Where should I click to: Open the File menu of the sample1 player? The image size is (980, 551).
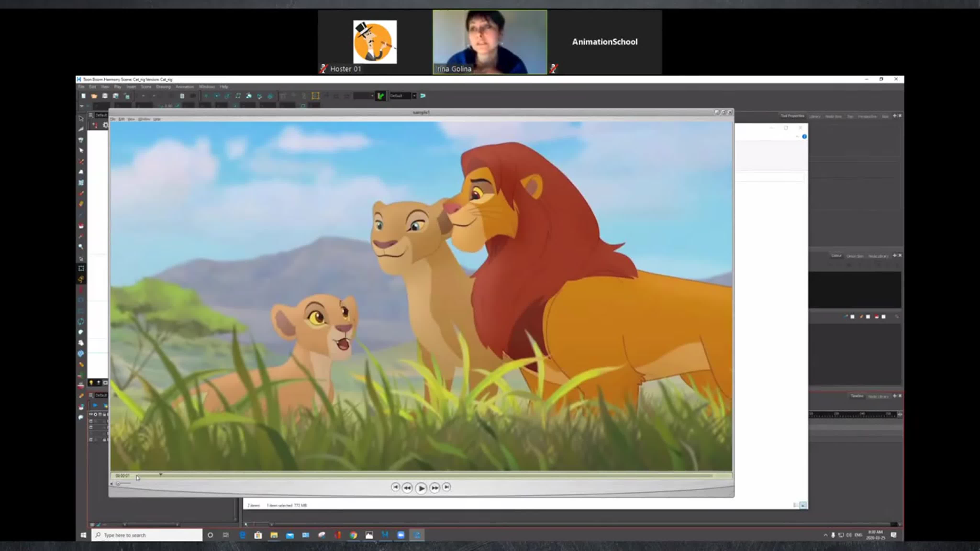113,119
